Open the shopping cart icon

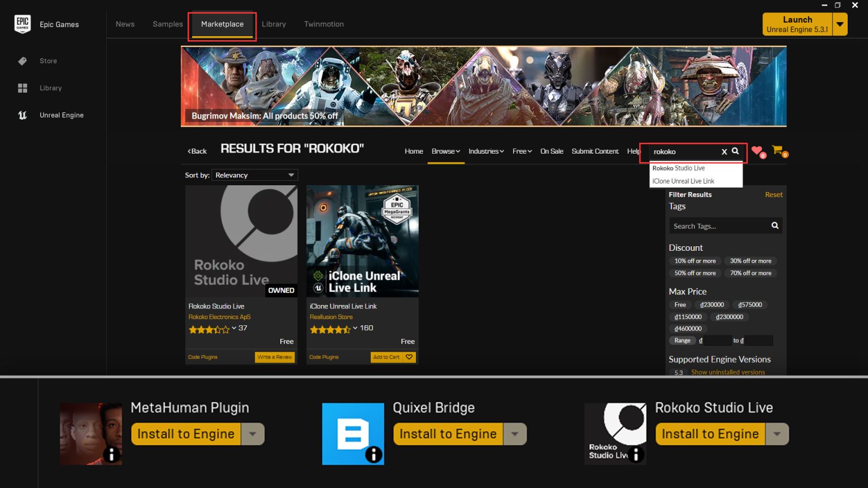pos(779,151)
